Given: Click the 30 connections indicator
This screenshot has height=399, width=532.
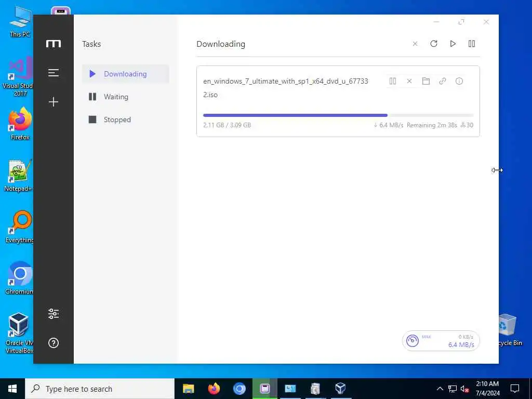Looking at the screenshot, I should [x=467, y=125].
